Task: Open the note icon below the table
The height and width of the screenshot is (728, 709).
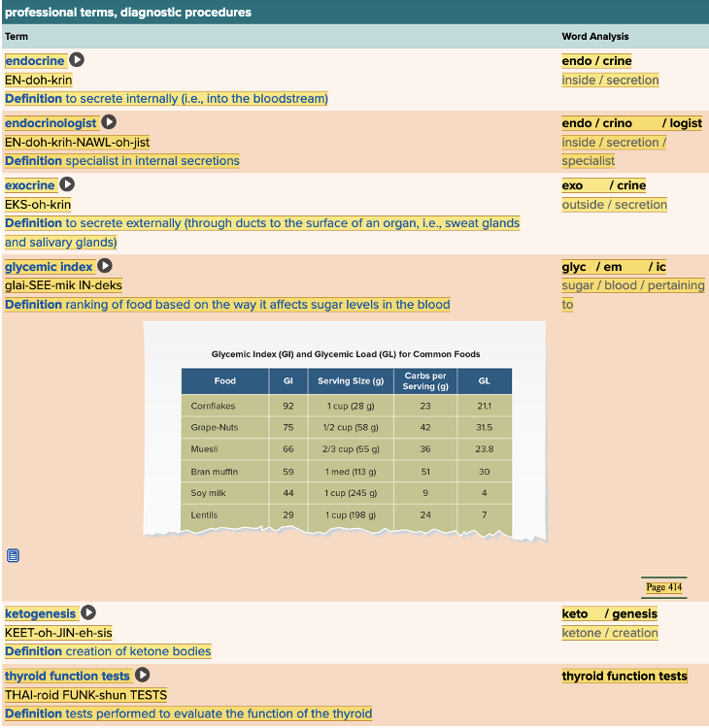Action: (x=13, y=556)
